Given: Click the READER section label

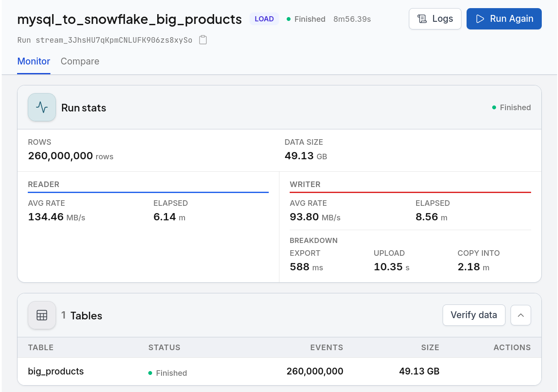Looking at the screenshot, I should (44, 184).
